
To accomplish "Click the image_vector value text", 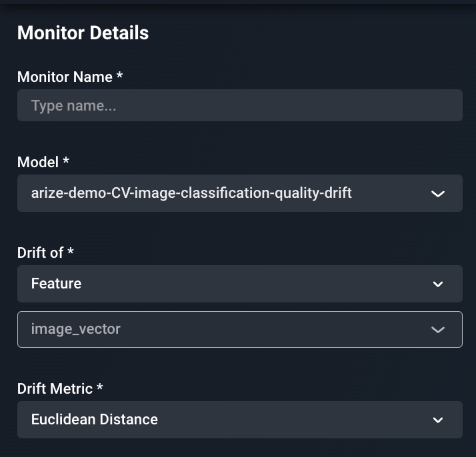I will point(75,329).
